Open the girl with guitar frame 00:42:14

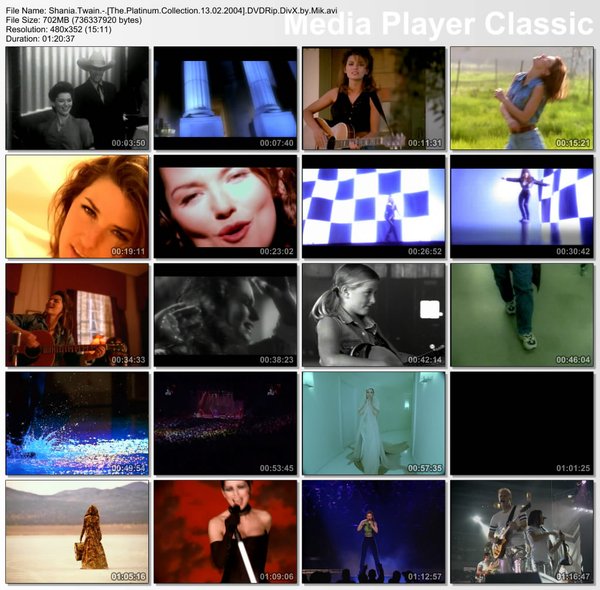click(x=374, y=315)
